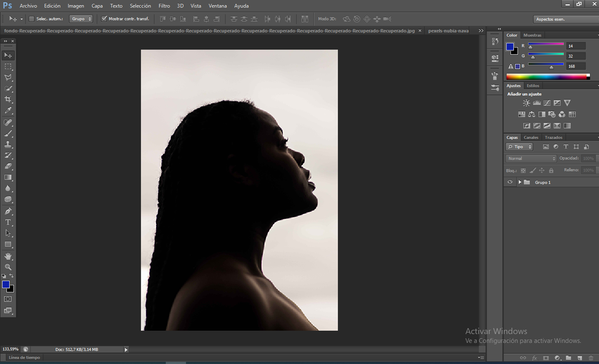Select the Healing Brush tool

point(8,123)
